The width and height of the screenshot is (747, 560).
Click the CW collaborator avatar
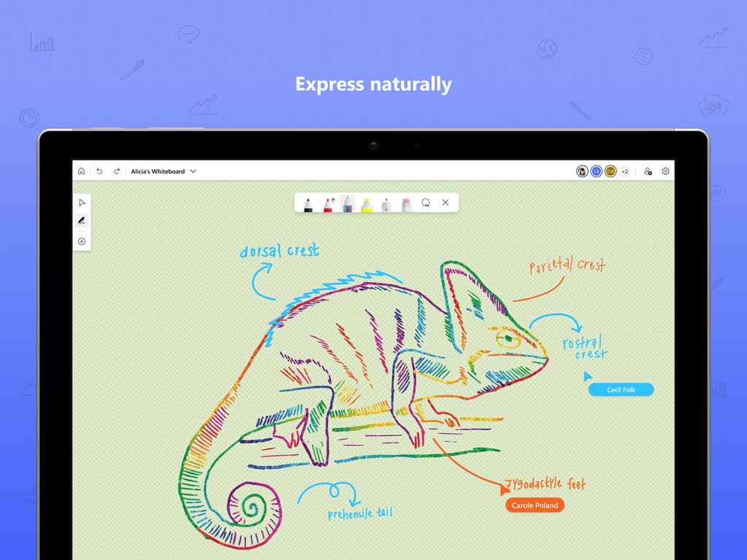(x=611, y=171)
